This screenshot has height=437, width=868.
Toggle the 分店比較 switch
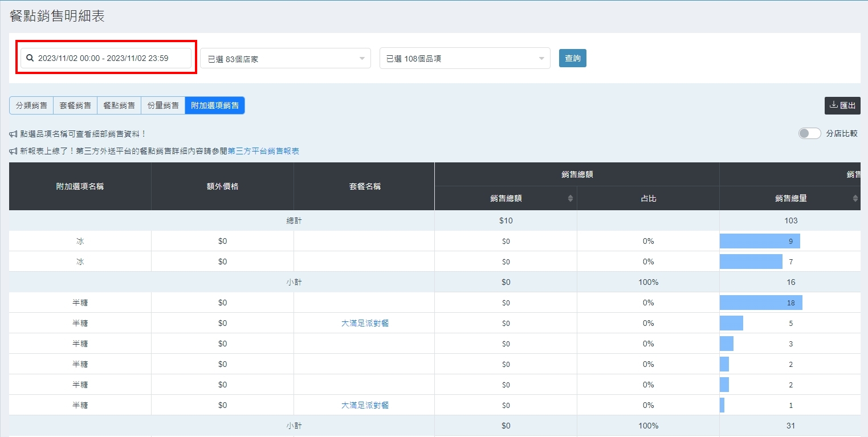click(809, 133)
